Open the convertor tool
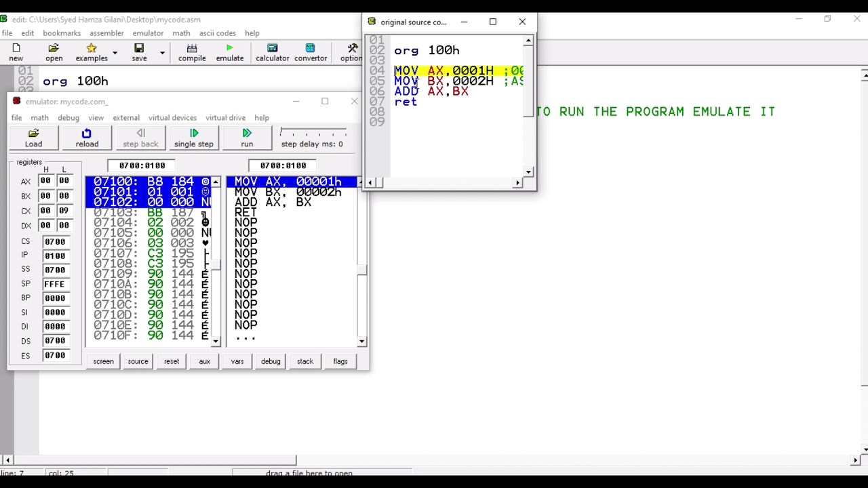Viewport: 868px width, 488px height. point(311,52)
